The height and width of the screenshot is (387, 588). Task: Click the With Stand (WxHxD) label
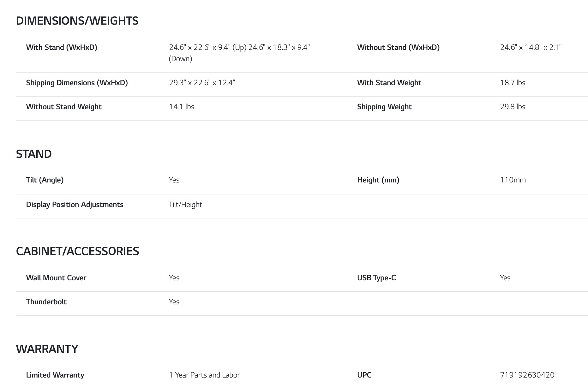coord(62,47)
